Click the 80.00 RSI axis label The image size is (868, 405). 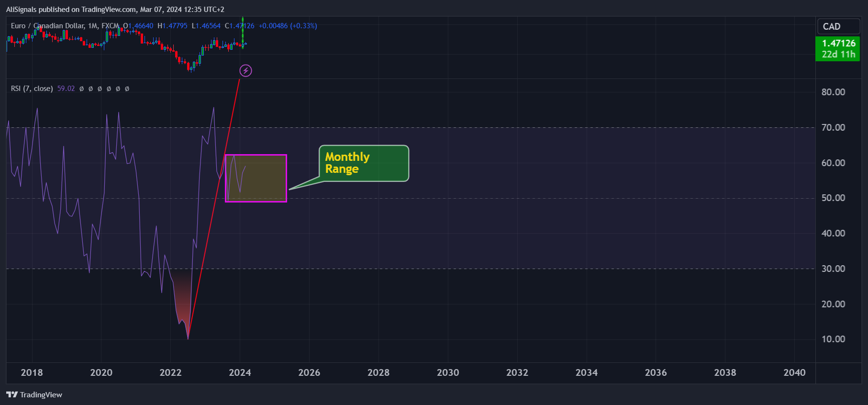(x=833, y=92)
